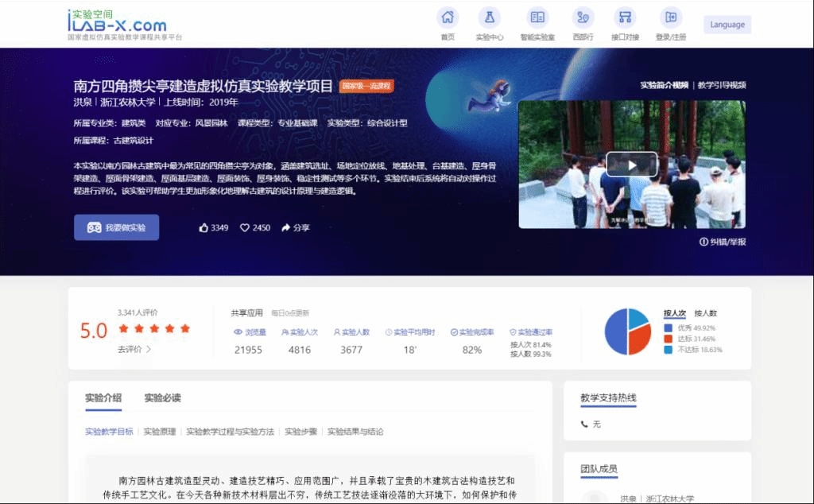This screenshot has width=814, height=504.
Task: Switch pie chart to 按人数 view
Action: pyautogui.click(x=705, y=313)
